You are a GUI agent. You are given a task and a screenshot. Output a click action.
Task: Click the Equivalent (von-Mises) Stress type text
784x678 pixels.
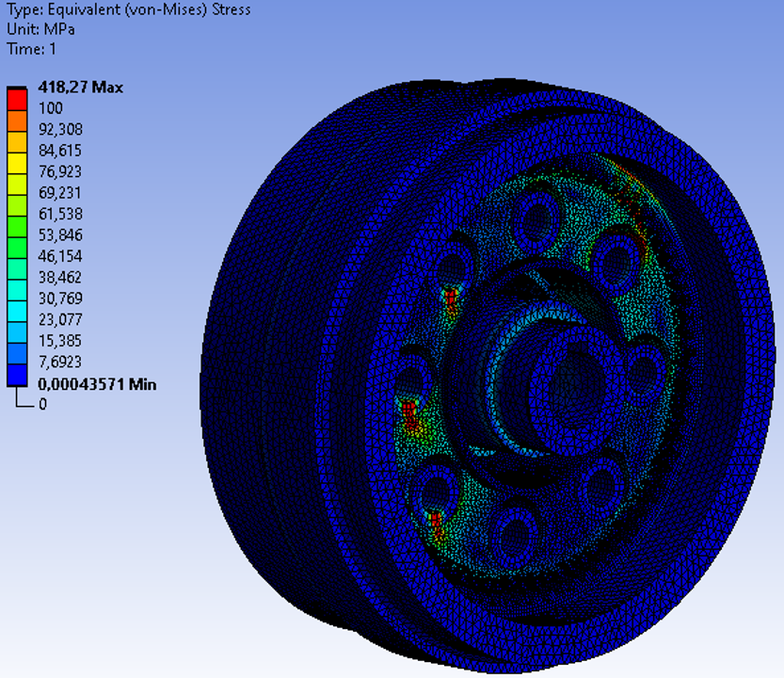pyautogui.click(x=125, y=11)
